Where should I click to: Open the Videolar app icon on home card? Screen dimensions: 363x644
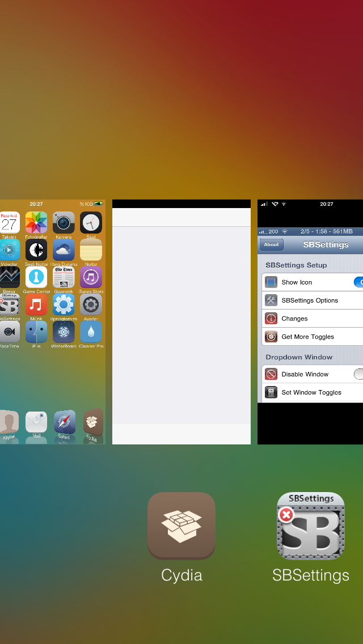click(x=9, y=249)
